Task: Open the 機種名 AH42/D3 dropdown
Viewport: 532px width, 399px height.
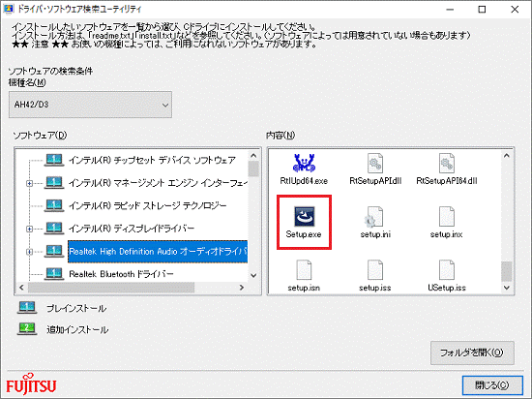Action: 90,105
